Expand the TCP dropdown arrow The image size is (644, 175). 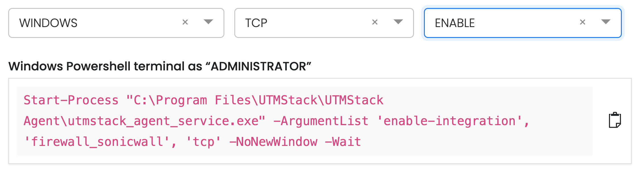398,22
